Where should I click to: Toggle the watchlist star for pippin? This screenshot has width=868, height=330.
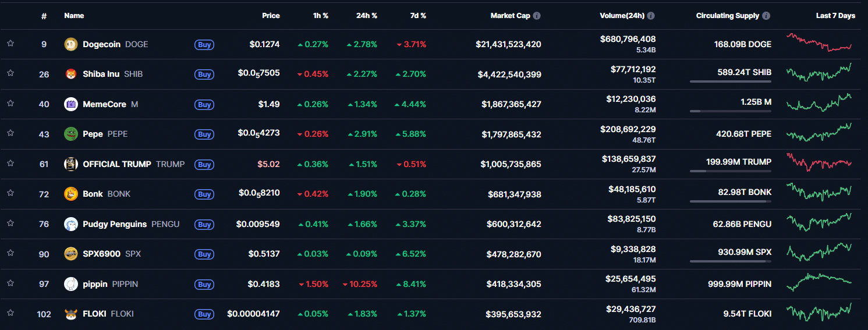pyautogui.click(x=10, y=283)
